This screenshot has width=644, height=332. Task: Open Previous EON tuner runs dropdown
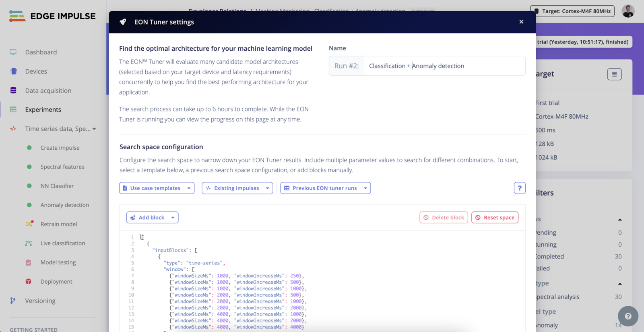325,188
